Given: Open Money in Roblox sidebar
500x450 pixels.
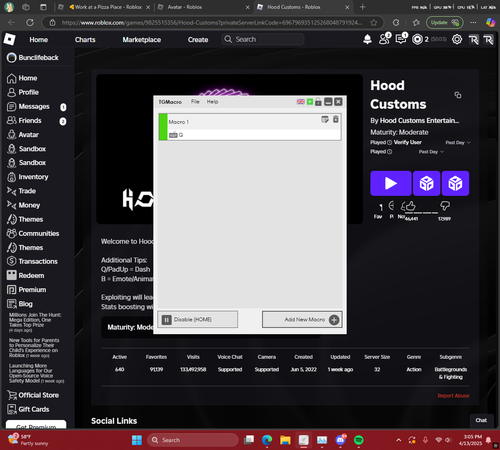Looking at the screenshot, I should [x=23, y=205].
